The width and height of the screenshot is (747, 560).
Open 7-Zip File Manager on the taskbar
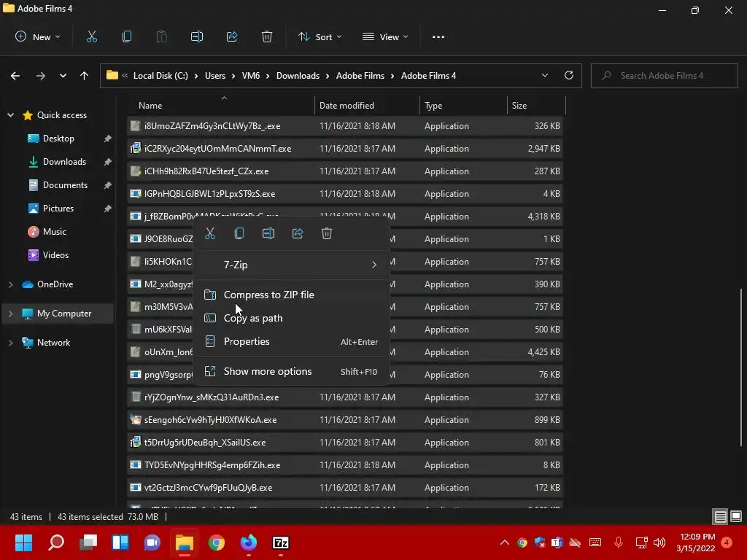click(x=281, y=542)
